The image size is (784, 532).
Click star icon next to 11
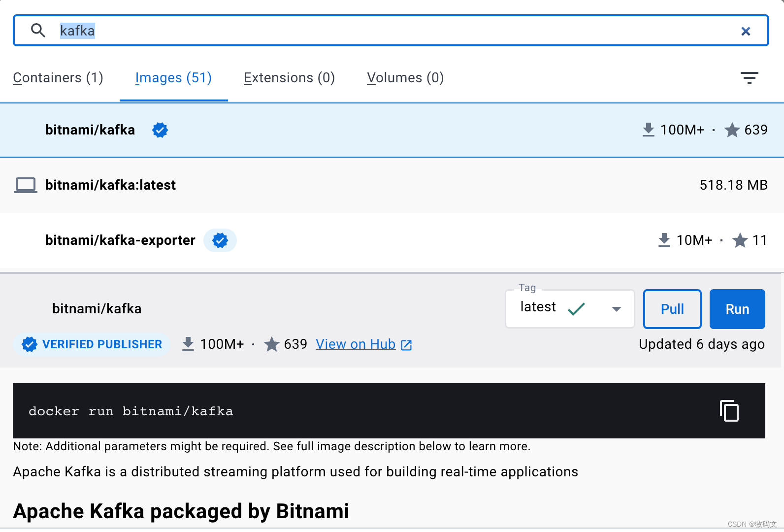[740, 240]
